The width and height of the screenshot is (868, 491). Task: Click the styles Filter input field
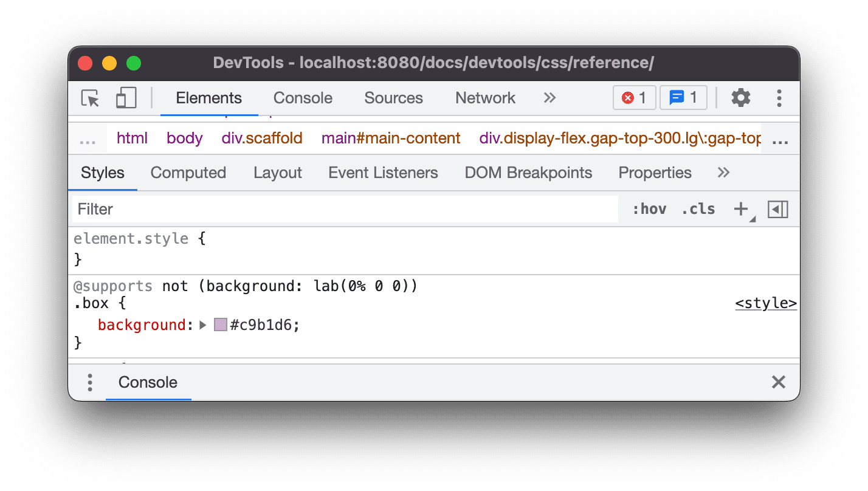tap(243, 209)
